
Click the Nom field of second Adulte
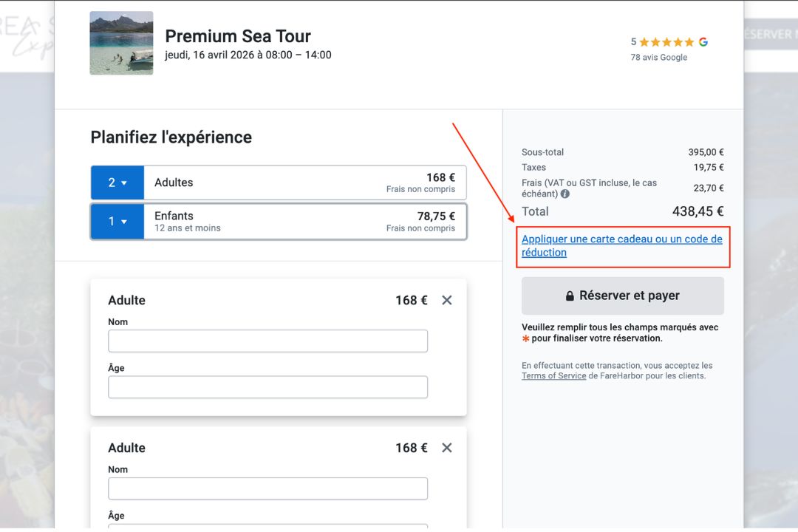click(x=267, y=488)
